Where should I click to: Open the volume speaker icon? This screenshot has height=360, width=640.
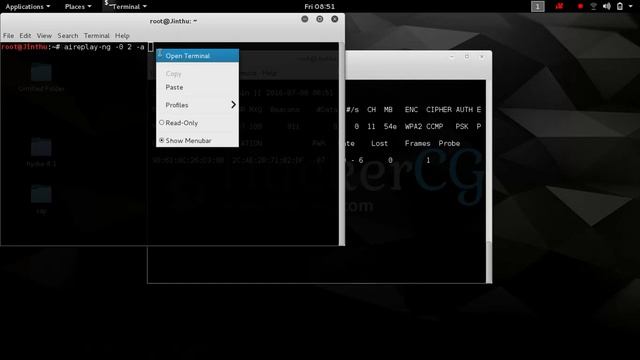[607, 7]
